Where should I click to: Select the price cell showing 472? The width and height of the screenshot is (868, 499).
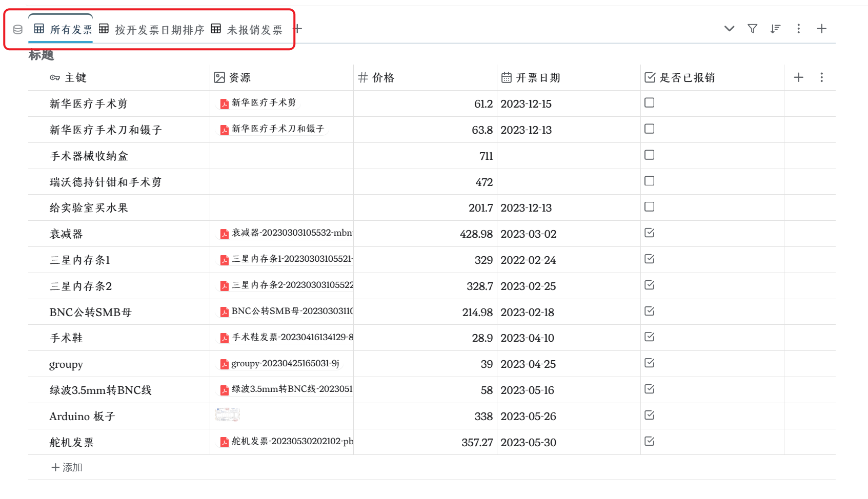[426, 182]
